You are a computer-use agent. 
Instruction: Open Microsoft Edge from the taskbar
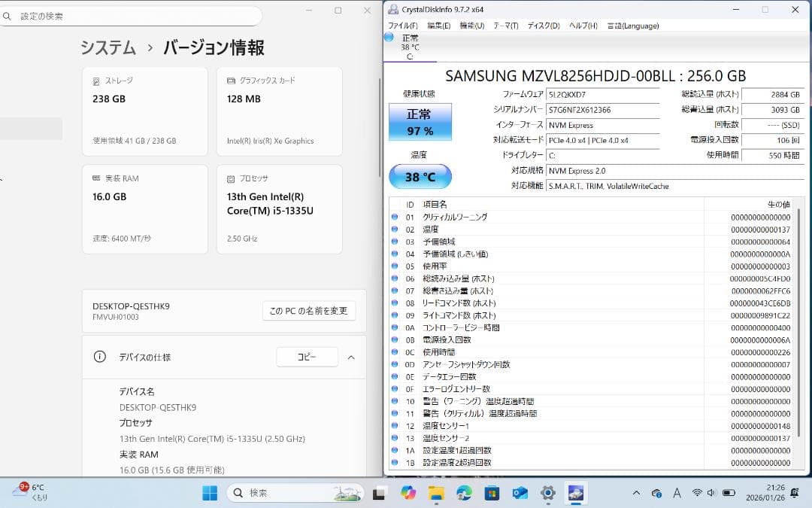tap(464, 493)
